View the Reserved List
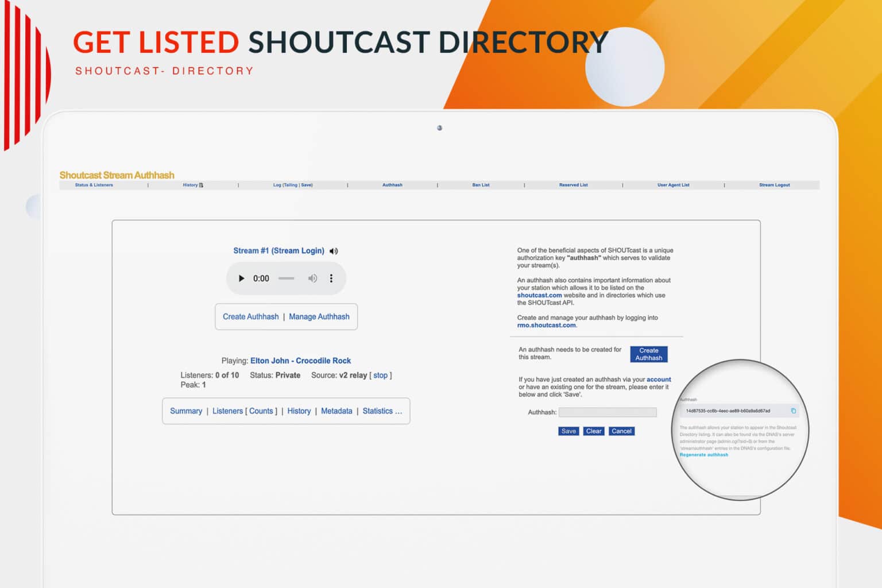The height and width of the screenshot is (588, 882). point(573,185)
